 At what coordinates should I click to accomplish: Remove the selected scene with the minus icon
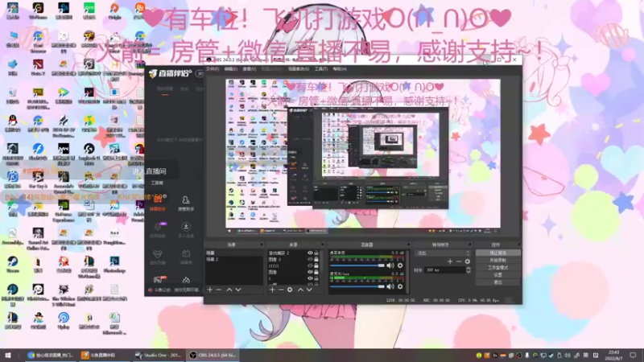coord(219,290)
